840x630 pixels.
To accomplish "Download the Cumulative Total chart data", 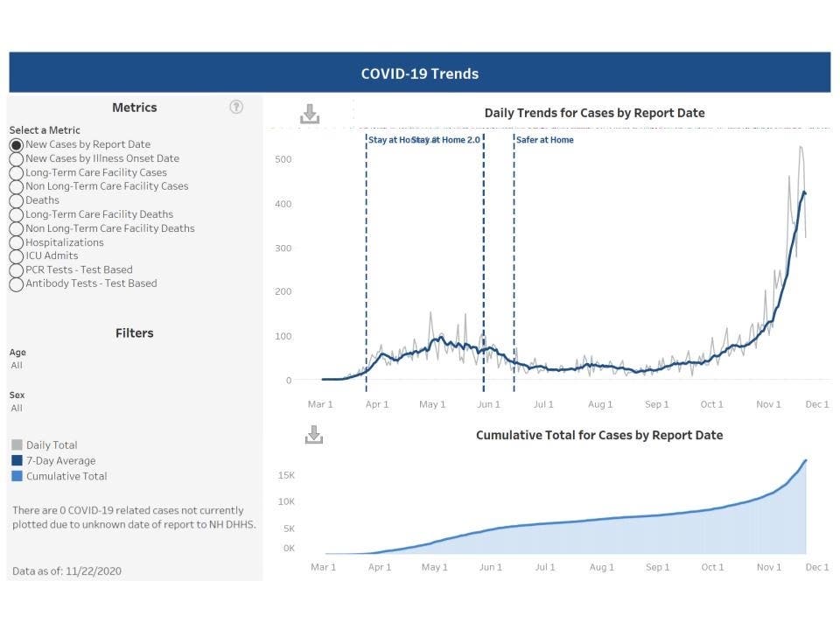I will click(313, 434).
